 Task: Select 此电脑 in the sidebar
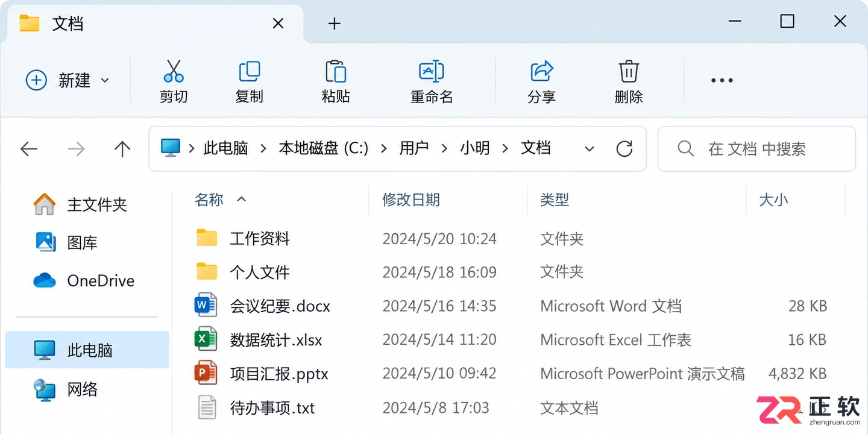click(x=87, y=350)
